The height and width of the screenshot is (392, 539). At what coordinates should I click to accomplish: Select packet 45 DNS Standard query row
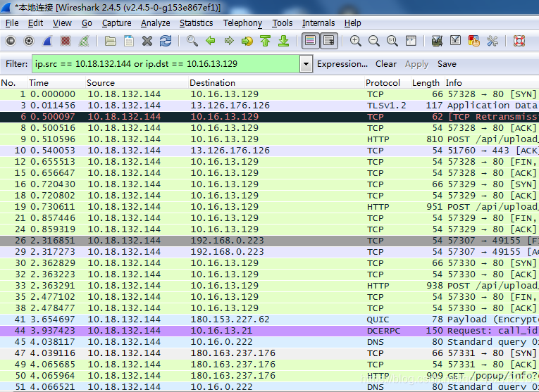[269, 342]
